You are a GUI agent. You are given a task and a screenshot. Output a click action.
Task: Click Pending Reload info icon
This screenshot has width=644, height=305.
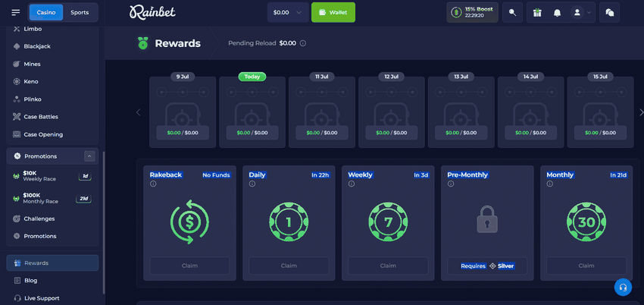[303, 44]
